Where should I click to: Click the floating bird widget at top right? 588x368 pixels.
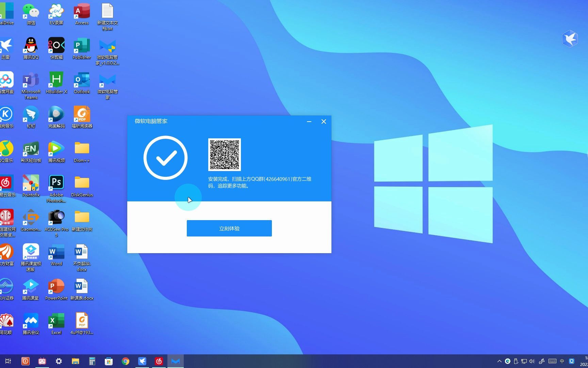pos(570,39)
